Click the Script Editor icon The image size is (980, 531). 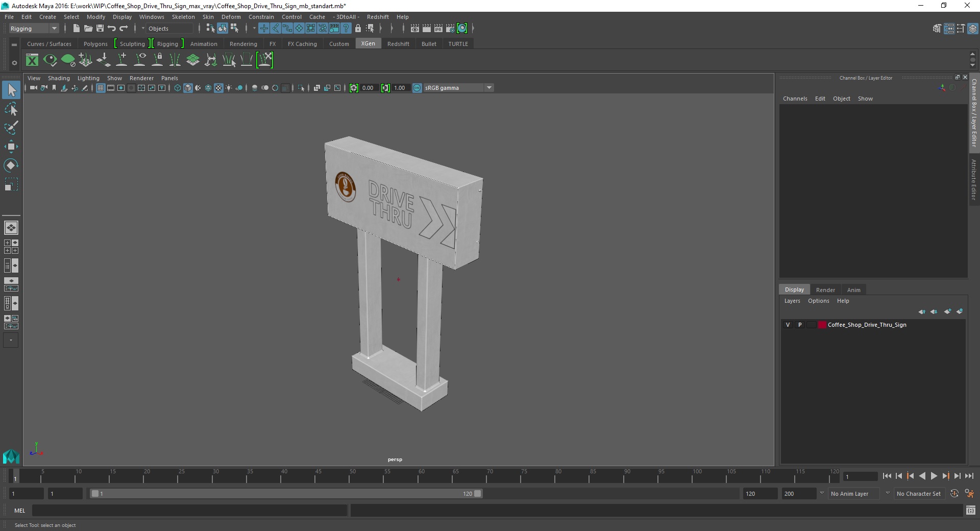[971, 510]
